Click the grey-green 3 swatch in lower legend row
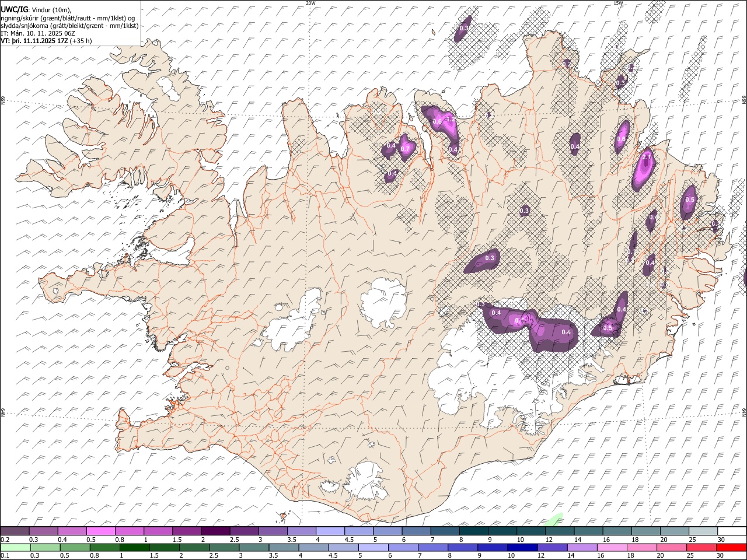The width and height of the screenshot is (747, 560). coord(254,547)
